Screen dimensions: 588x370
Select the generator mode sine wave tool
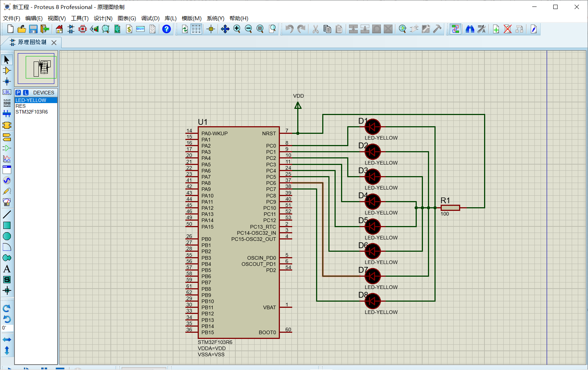tap(7, 180)
